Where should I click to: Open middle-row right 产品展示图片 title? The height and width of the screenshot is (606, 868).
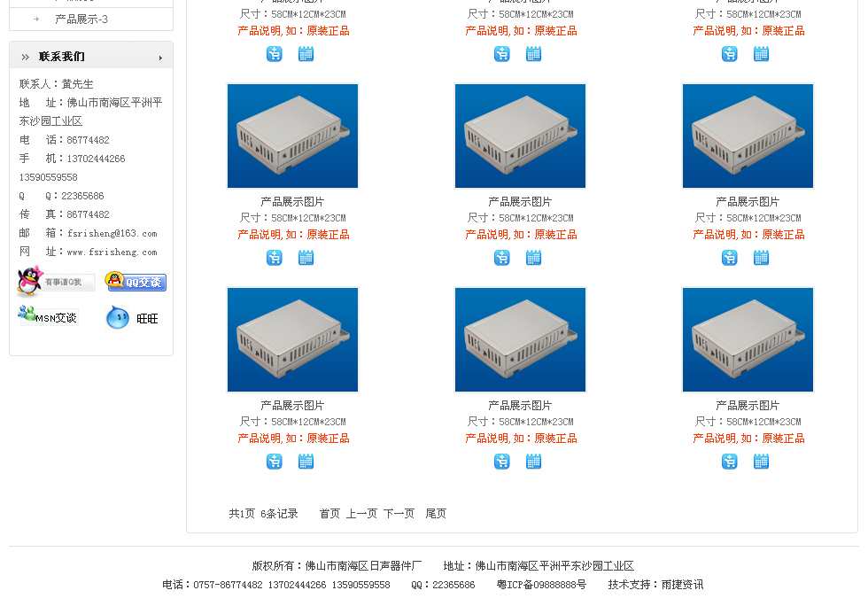tap(748, 202)
